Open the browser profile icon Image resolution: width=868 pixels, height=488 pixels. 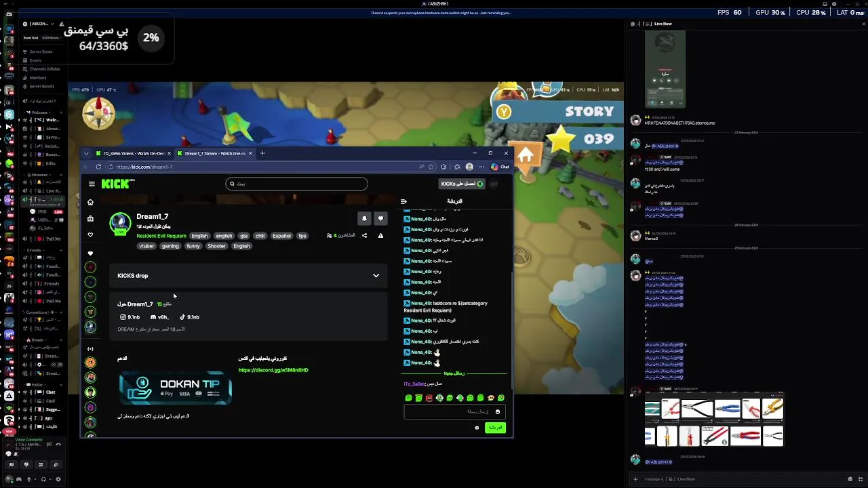469,167
